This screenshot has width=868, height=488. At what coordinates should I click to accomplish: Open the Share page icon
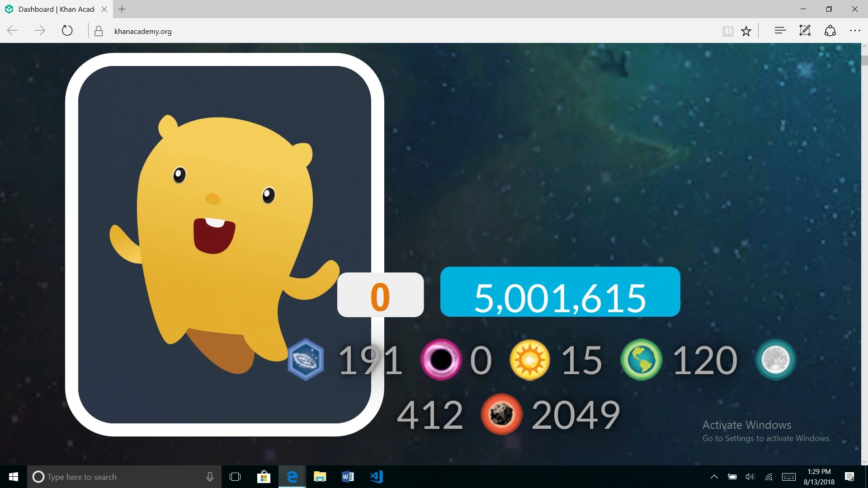coord(830,31)
